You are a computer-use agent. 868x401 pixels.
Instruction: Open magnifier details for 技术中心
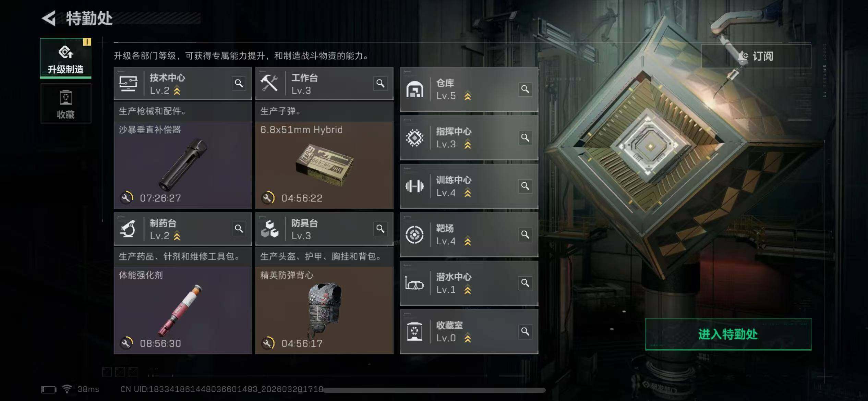[239, 83]
